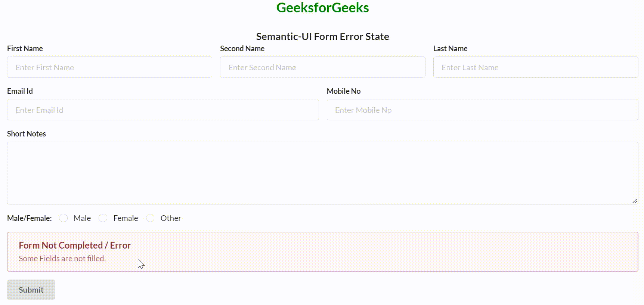Focus the Enter Second Name text box
Viewport: 644px width, 305px height.
322,67
